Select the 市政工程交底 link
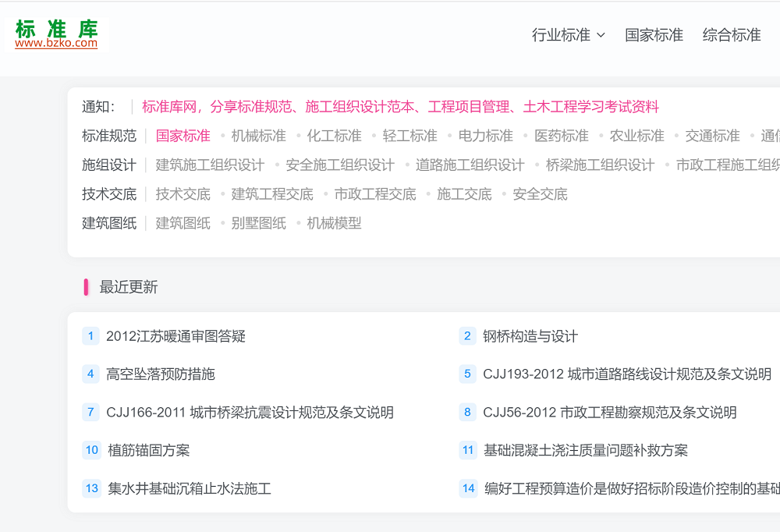 (x=375, y=194)
